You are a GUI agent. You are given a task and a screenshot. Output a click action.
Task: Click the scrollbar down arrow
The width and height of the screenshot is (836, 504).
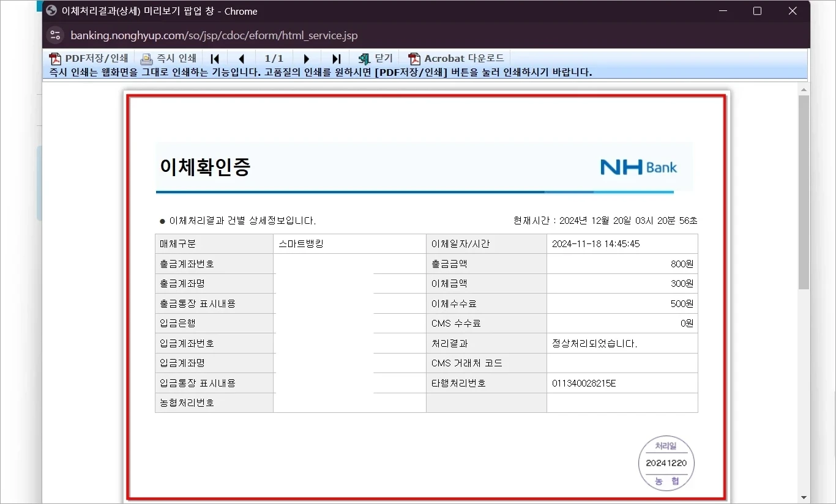[804, 498]
